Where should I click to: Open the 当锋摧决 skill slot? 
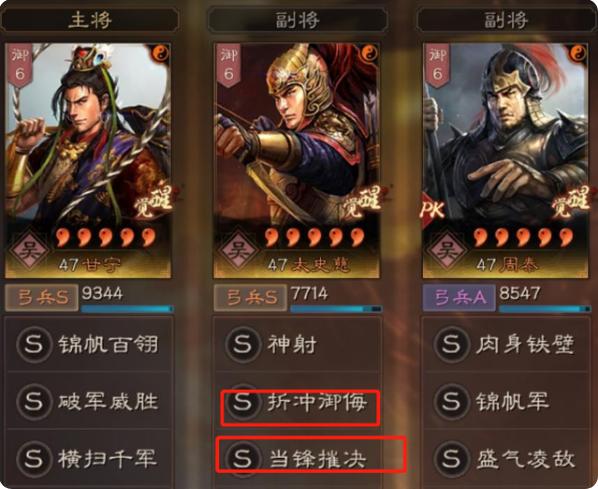[297, 458]
